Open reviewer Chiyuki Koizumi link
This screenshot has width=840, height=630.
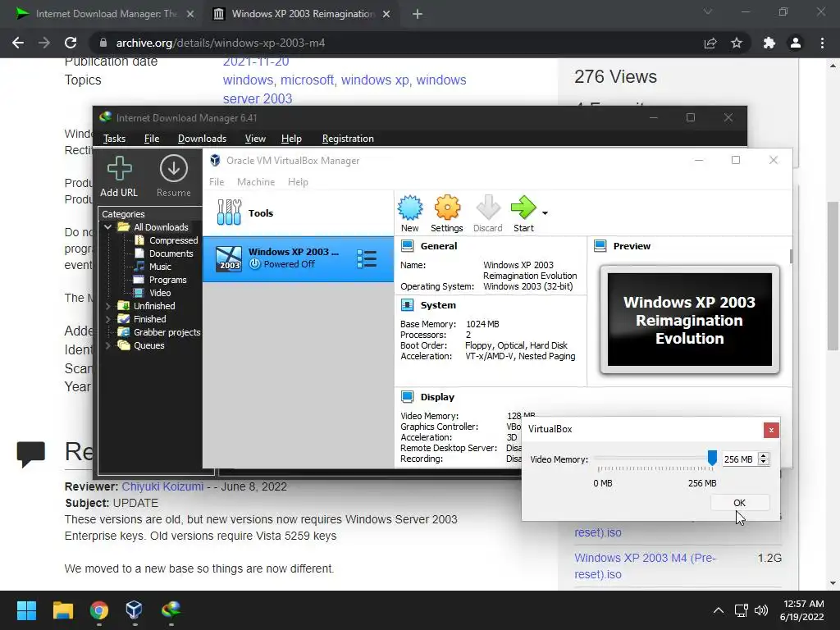pyautogui.click(x=162, y=486)
